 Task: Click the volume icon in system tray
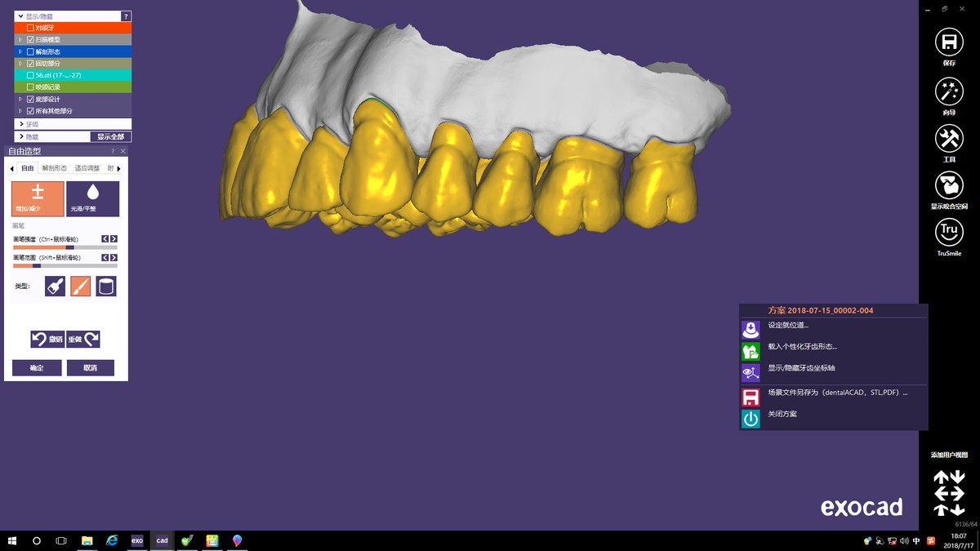click(x=904, y=540)
